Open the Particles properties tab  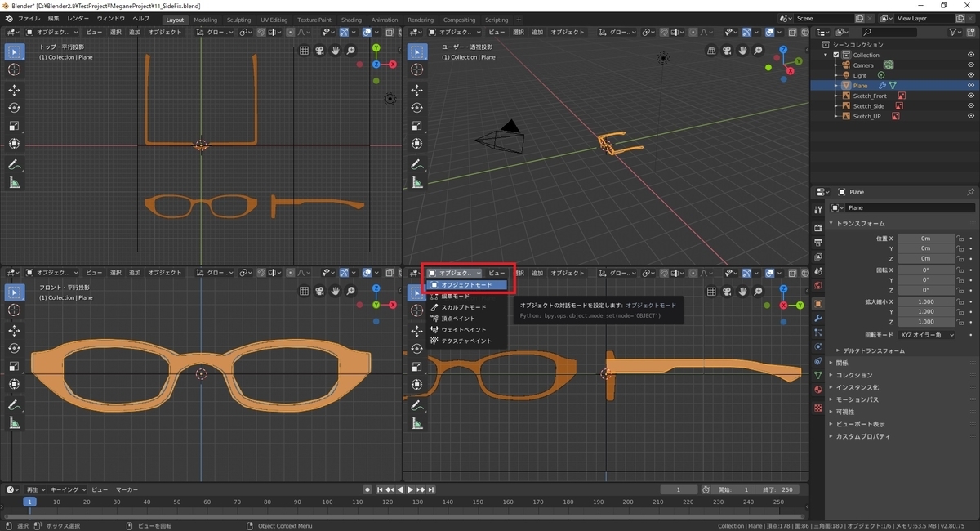click(817, 332)
